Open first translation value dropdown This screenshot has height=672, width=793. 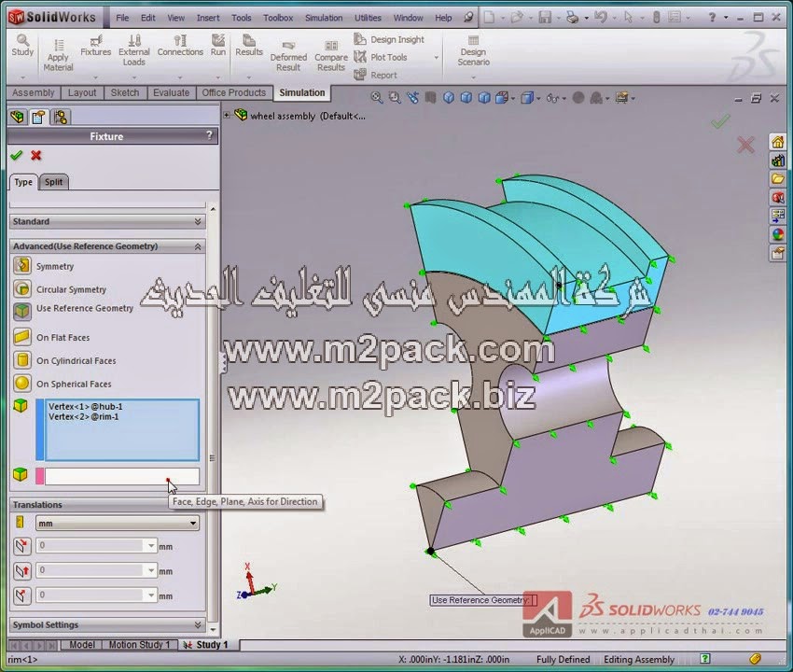point(151,545)
